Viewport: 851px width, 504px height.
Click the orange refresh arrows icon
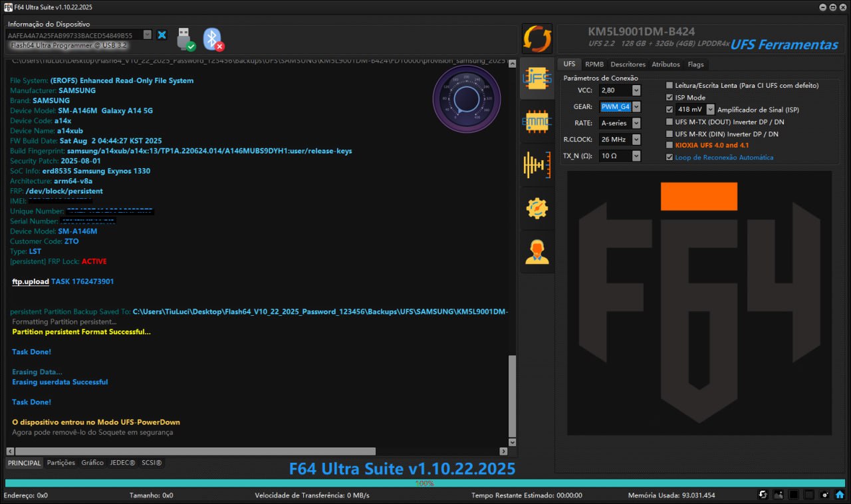click(x=537, y=39)
